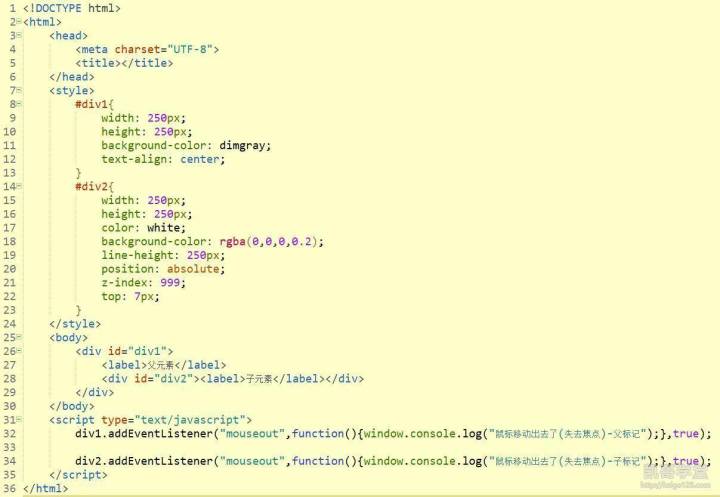The height and width of the screenshot is (497, 720).
Task: Click line number 36 in the gutter
Action: [x=10, y=488]
